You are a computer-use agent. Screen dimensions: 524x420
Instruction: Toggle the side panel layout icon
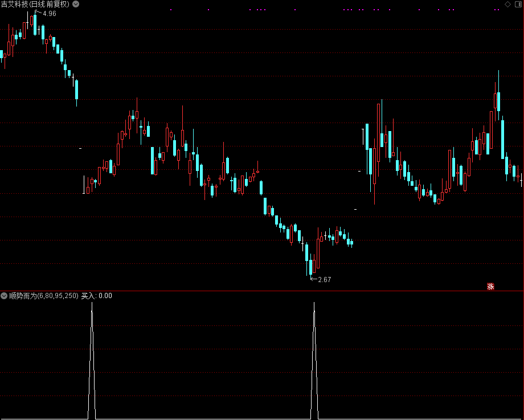pos(518,5)
